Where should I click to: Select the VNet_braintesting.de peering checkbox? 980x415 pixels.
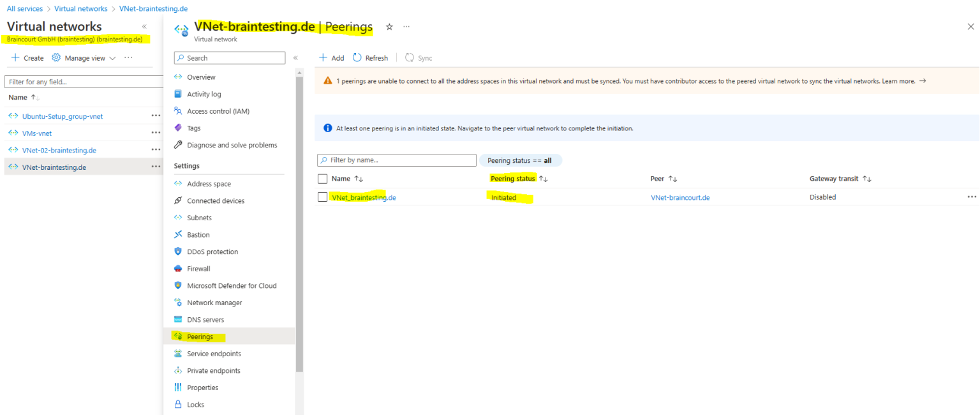[x=322, y=197]
